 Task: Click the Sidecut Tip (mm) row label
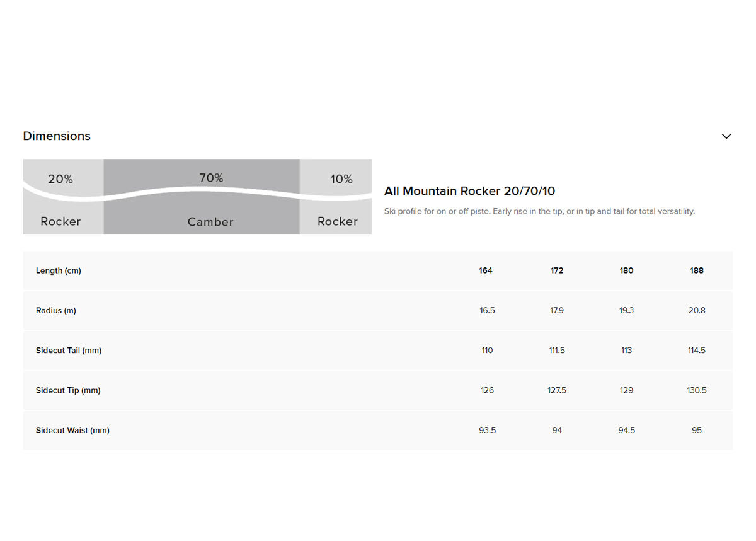coord(68,390)
